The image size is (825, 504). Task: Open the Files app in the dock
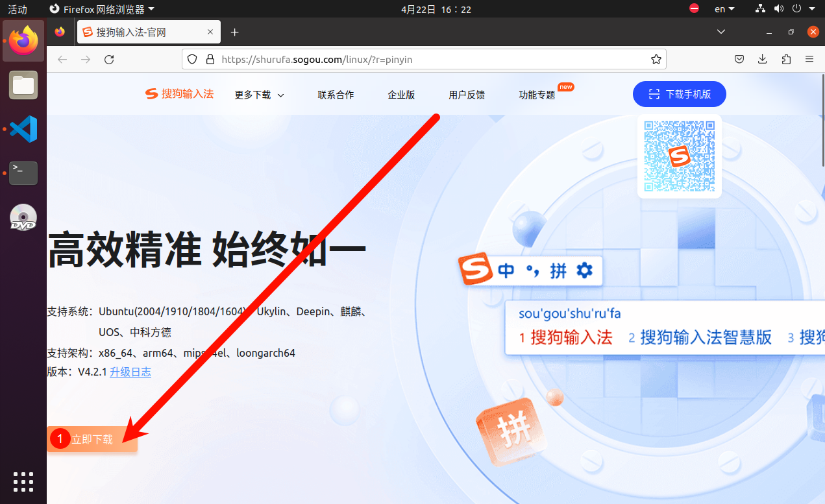pos(23,85)
